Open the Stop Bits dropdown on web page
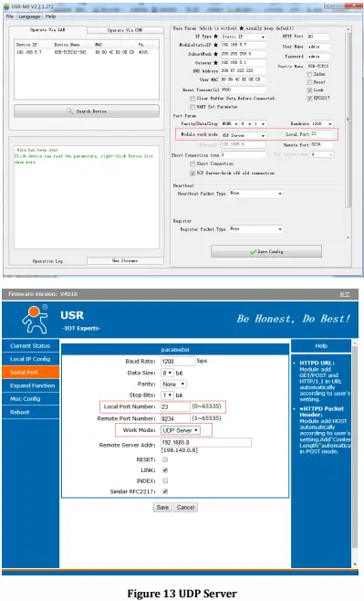 click(x=167, y=395)
